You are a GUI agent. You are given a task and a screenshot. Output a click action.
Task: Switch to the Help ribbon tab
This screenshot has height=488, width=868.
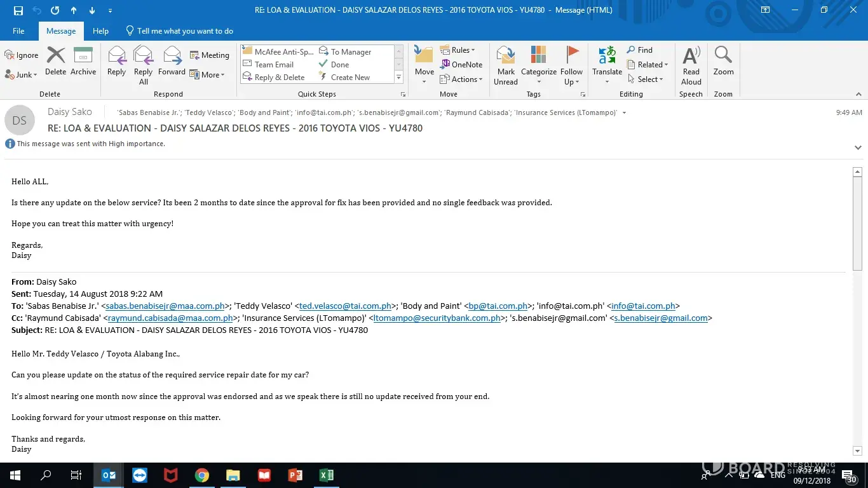(100, 30)
